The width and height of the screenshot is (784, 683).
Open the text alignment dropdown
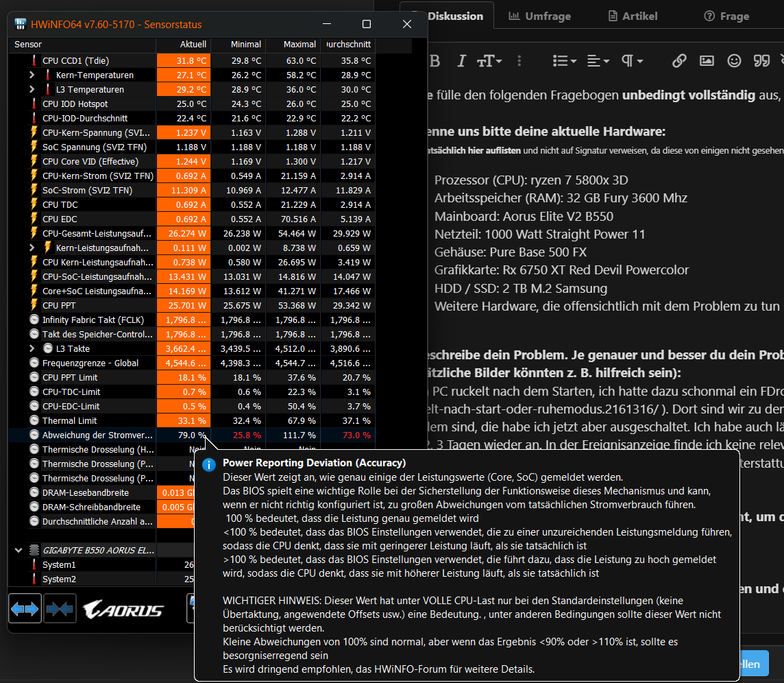click(x=598, y=61)
